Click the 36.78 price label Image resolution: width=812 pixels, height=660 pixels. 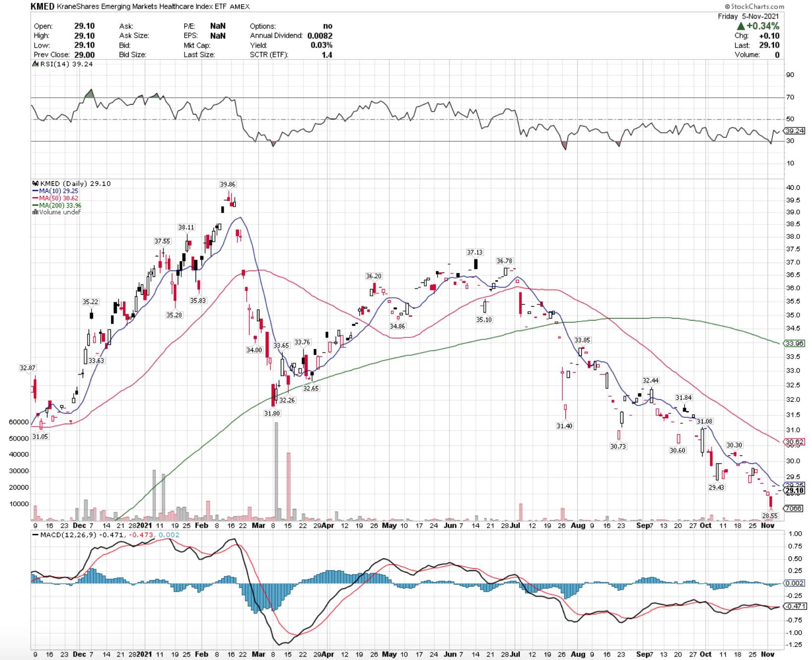pos(505,261)
